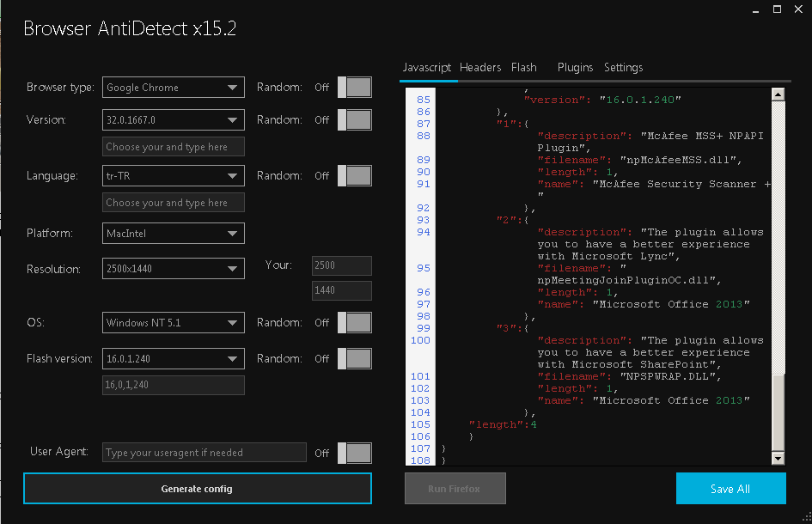Open the Settings tab
Viewport: 812px width, 524px height.
pyautogui.click(x=623, y=67)
